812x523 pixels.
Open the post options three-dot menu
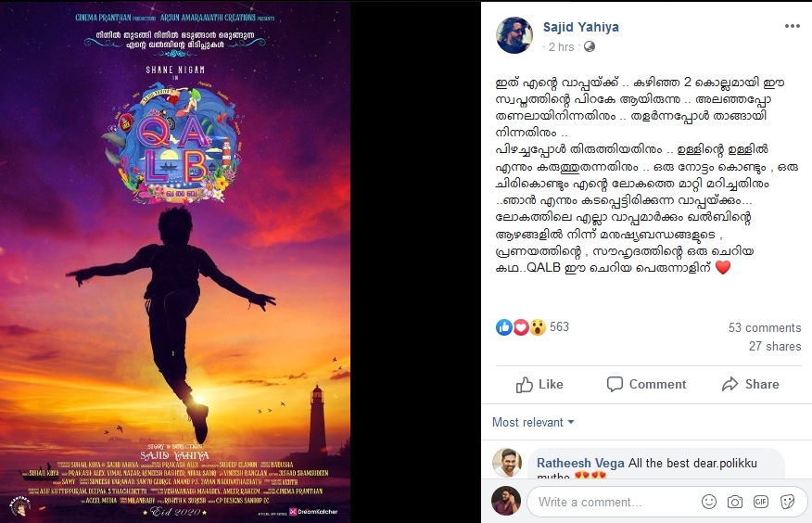[792, 26]
